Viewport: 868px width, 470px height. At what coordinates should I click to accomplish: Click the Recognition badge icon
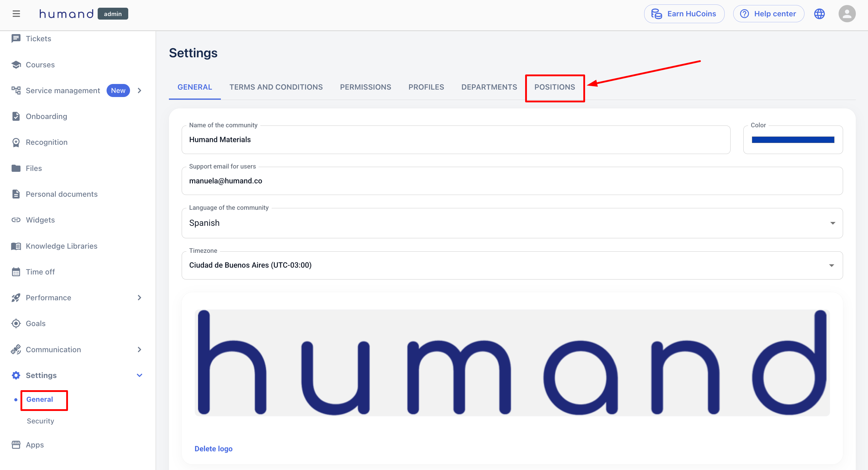(x=16, y=142)
